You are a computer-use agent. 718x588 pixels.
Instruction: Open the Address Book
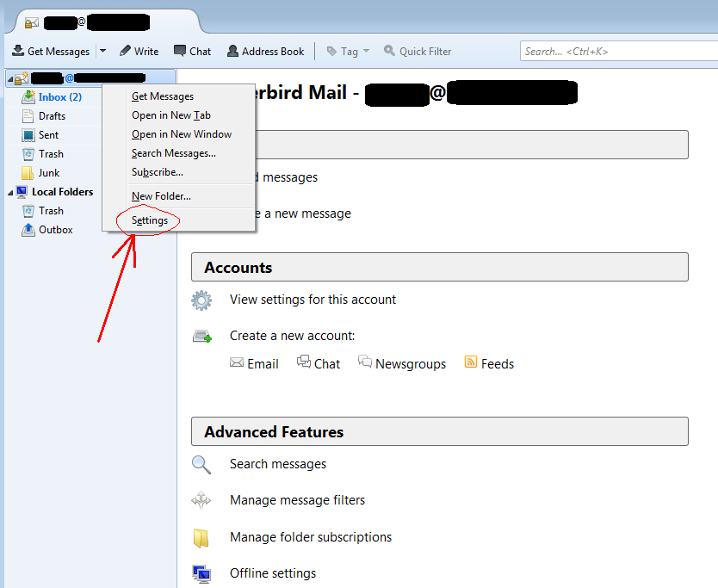(265, 52)
